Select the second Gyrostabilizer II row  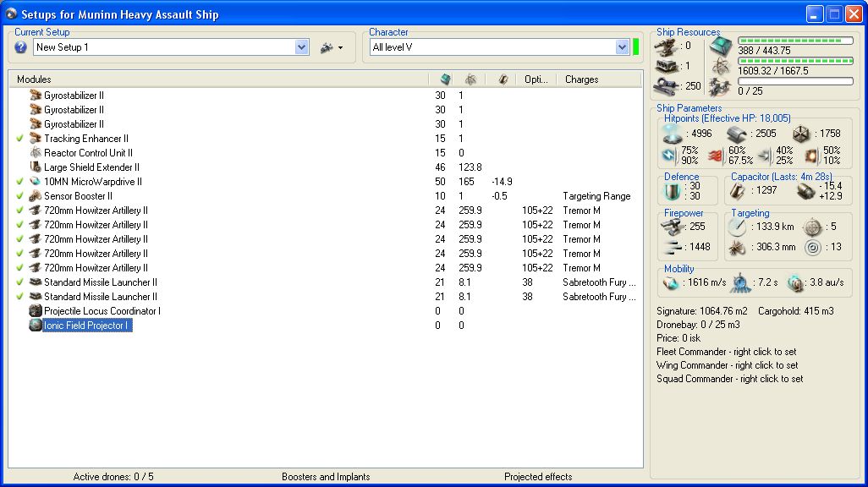[326, 110]
